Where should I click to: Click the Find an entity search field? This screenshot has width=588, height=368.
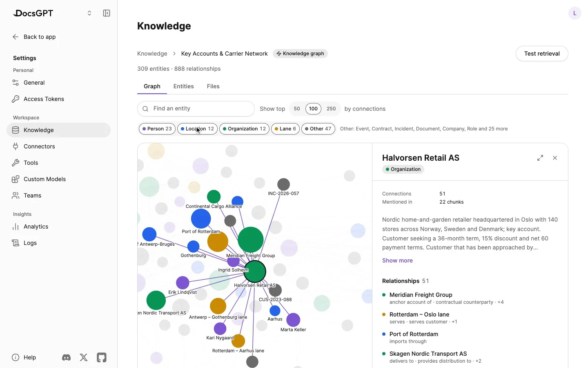pyautogui.click(x=196, y=109)
